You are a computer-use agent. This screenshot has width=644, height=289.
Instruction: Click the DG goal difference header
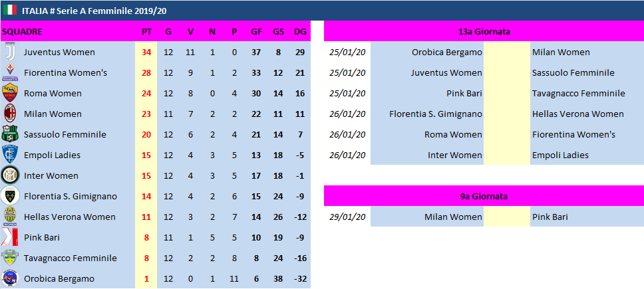tap(301, 32)
